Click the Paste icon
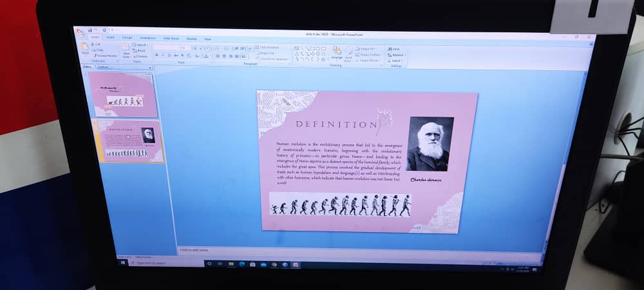The width and height of the screenshot is (644, 290). click(x=85, y=48)
